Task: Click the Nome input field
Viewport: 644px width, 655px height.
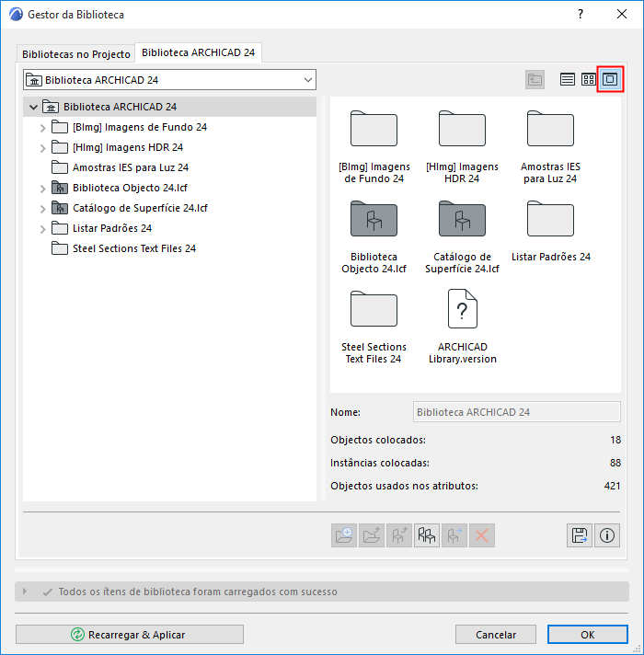Action: pos(517,412)
